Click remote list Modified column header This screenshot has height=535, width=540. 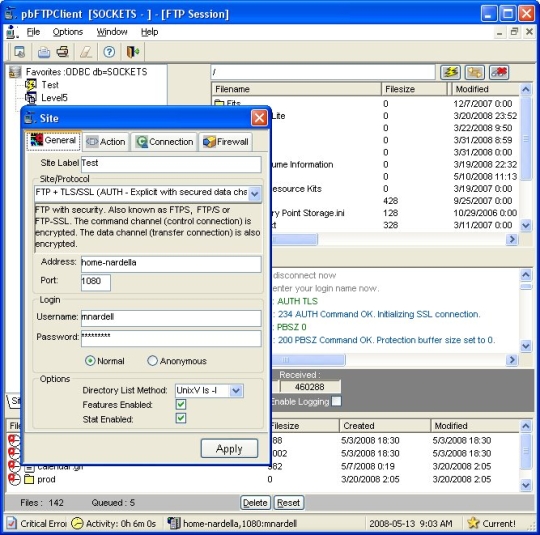pos(486,89)
